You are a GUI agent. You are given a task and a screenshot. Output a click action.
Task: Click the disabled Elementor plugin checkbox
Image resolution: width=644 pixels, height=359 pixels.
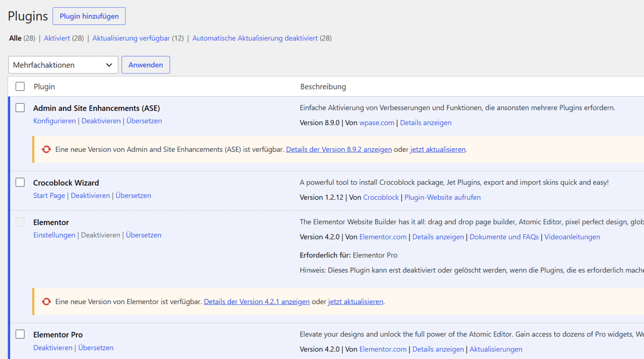(20, 222)
